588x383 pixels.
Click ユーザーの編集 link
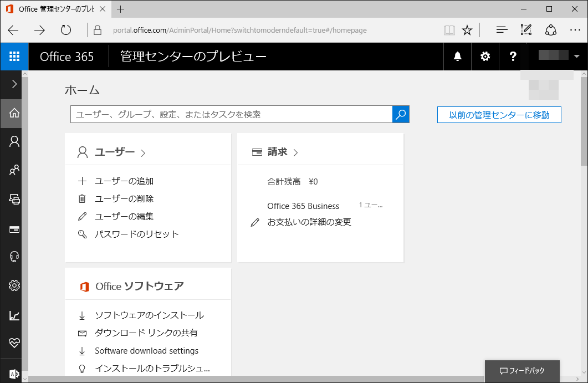point(124,217)
